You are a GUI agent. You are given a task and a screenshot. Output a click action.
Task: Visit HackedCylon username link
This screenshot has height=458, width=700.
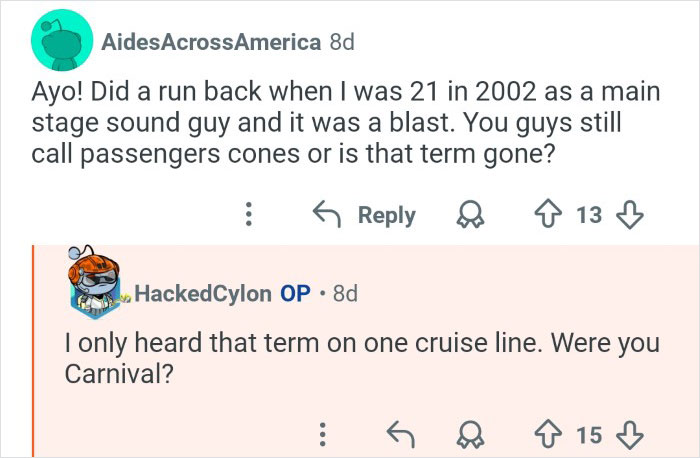click(201, 293)
